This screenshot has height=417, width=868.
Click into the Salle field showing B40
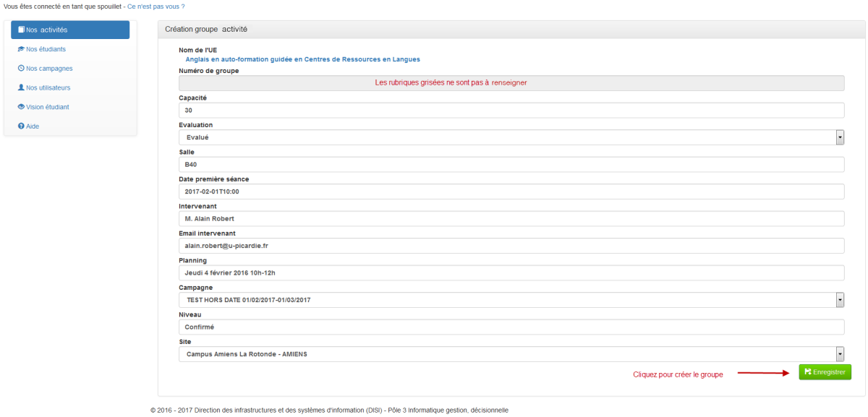[511, 165]
